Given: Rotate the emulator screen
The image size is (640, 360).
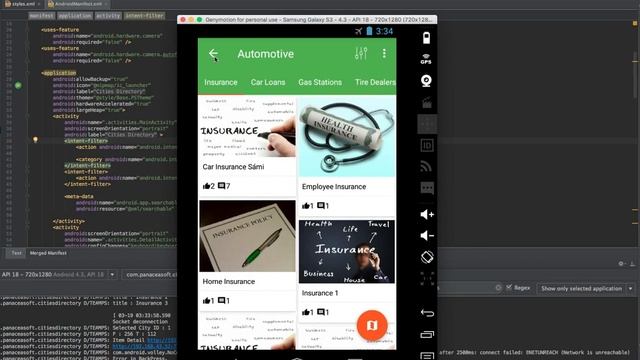Looking at the screenshot, I should pos(427,257).
